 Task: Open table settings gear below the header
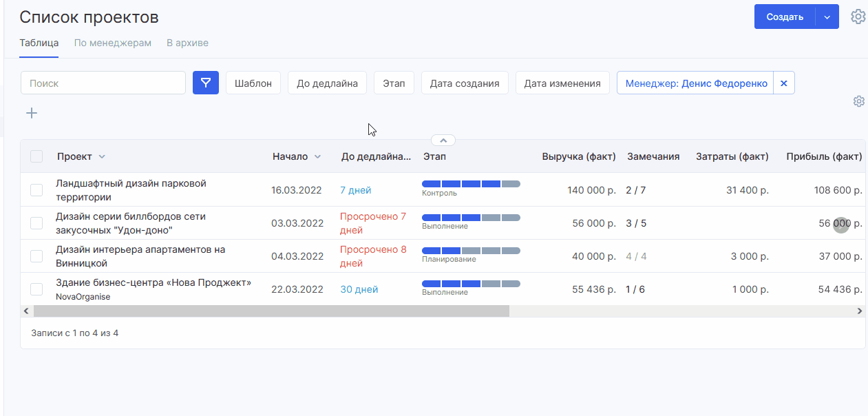click(x=858, y=101)
